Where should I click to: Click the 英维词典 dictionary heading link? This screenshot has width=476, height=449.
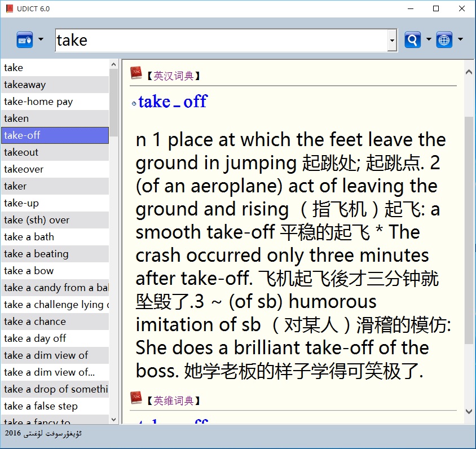click(174, 400)
